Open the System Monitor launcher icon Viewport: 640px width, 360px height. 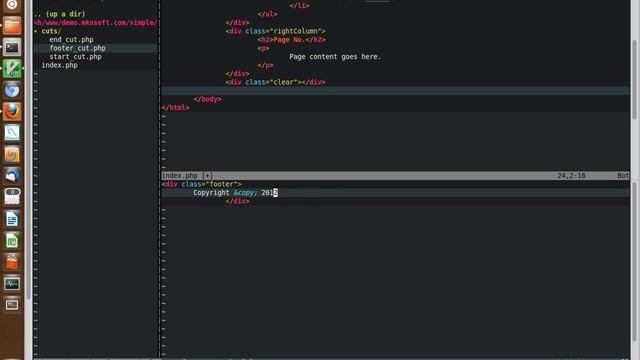12,284
